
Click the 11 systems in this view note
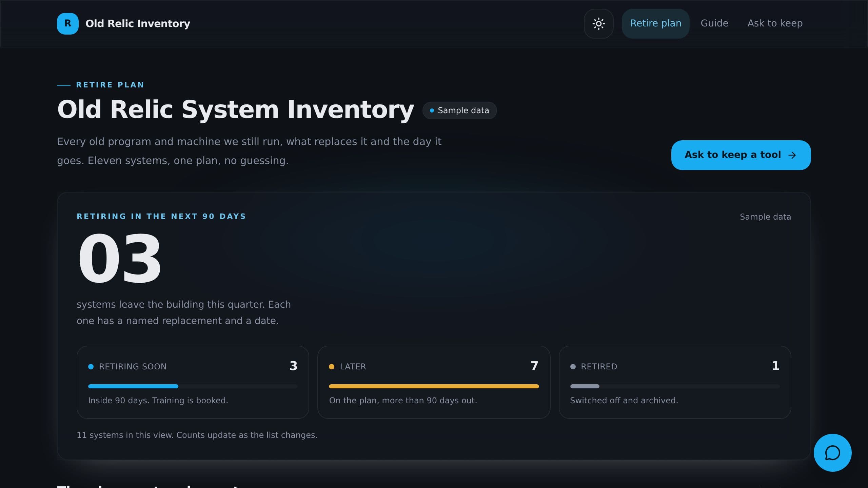click(x=197, y=435)
